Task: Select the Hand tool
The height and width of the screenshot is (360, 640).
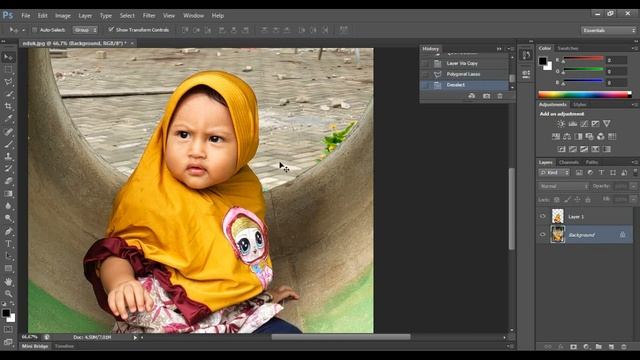Action: 8,281
